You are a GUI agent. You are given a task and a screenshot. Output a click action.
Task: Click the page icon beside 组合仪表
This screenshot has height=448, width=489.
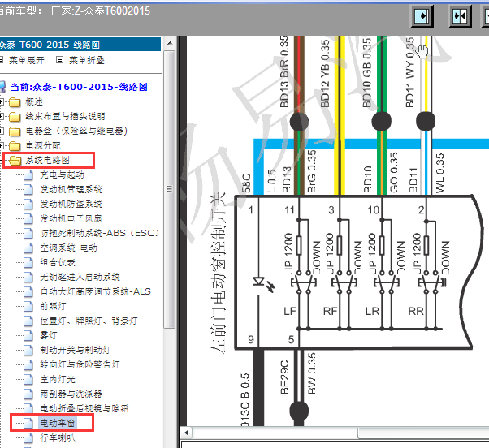tap(28, 263)
